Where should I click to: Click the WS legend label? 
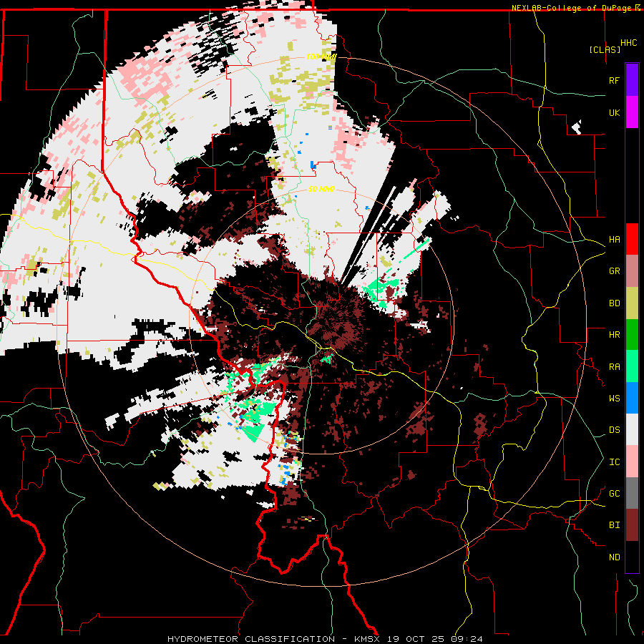click(614, 399)
